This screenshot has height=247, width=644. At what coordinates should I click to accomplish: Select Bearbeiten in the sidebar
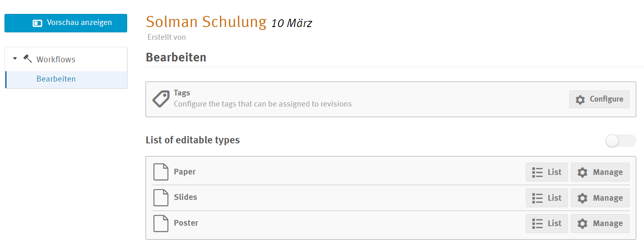tap(56, 79)
